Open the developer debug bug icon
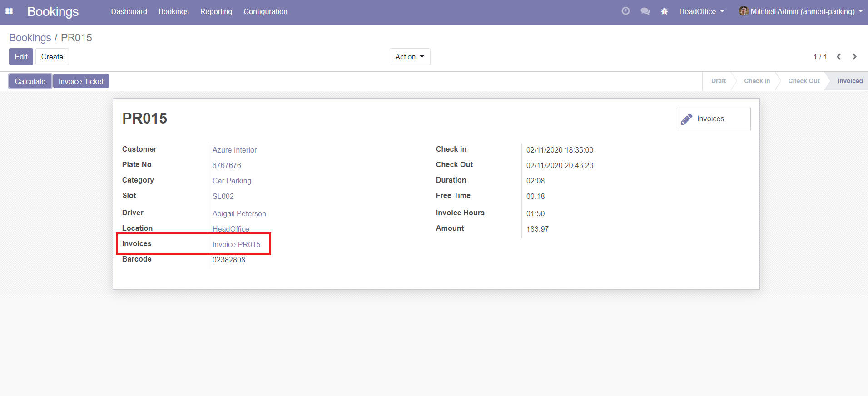The height and width of the screenshot is (396, 868). (665, 11)
